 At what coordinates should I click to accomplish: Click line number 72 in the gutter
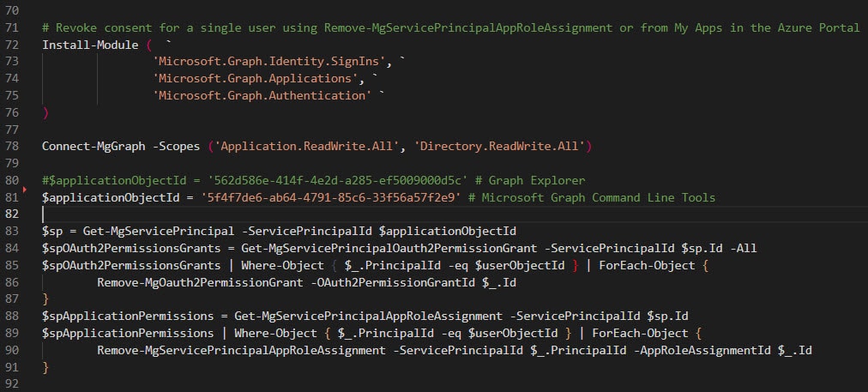(x=12, y=45)
